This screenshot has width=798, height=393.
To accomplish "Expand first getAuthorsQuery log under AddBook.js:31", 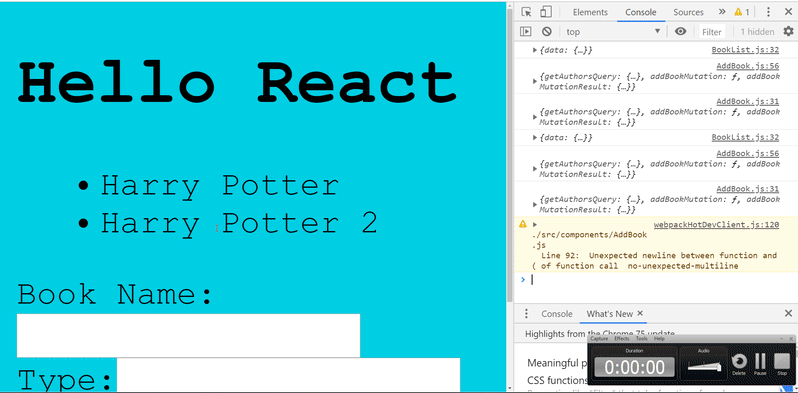I will 535,117.
